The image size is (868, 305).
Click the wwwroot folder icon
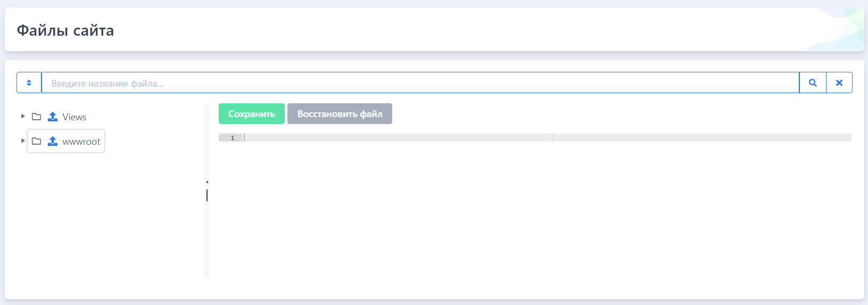37,141
